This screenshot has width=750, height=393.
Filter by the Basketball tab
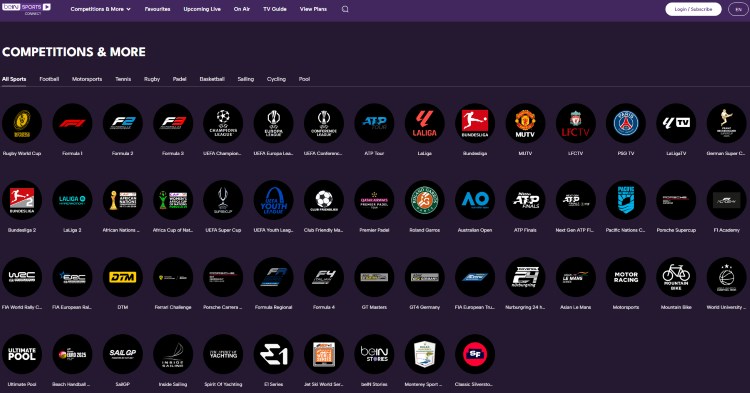[x=212, y=79]
